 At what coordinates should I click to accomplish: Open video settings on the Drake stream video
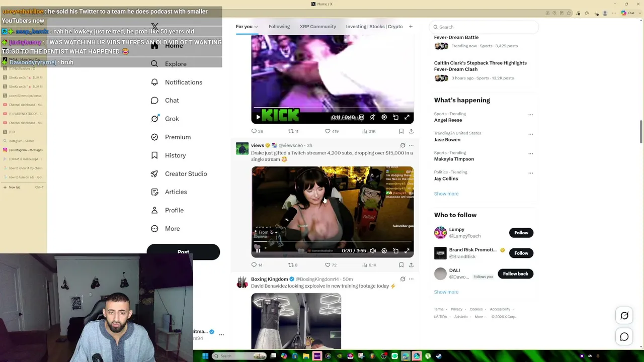pyautogui.click(x=384, y=251)
